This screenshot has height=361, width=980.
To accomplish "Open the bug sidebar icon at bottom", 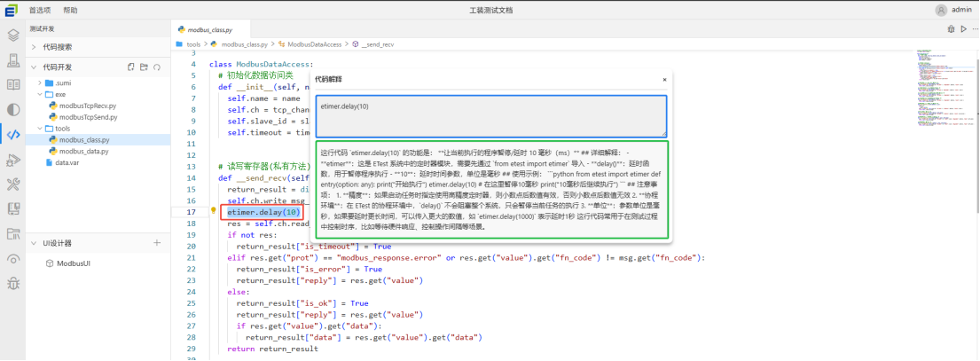I will tap(12, 284).
